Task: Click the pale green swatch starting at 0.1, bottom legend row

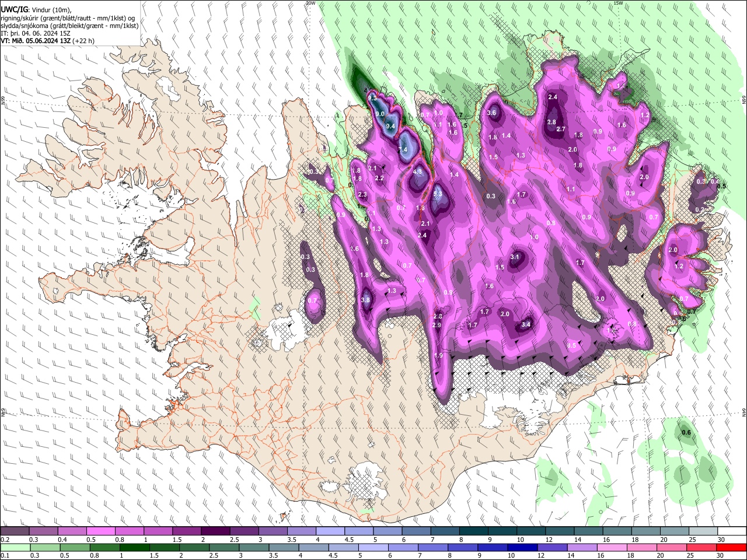Action: pos(15,547)
